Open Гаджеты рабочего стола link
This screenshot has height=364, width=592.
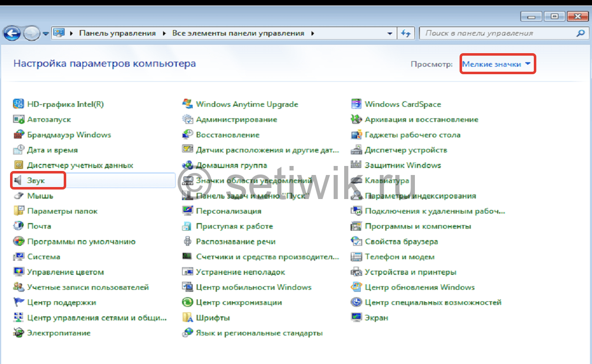click(413, 135)
